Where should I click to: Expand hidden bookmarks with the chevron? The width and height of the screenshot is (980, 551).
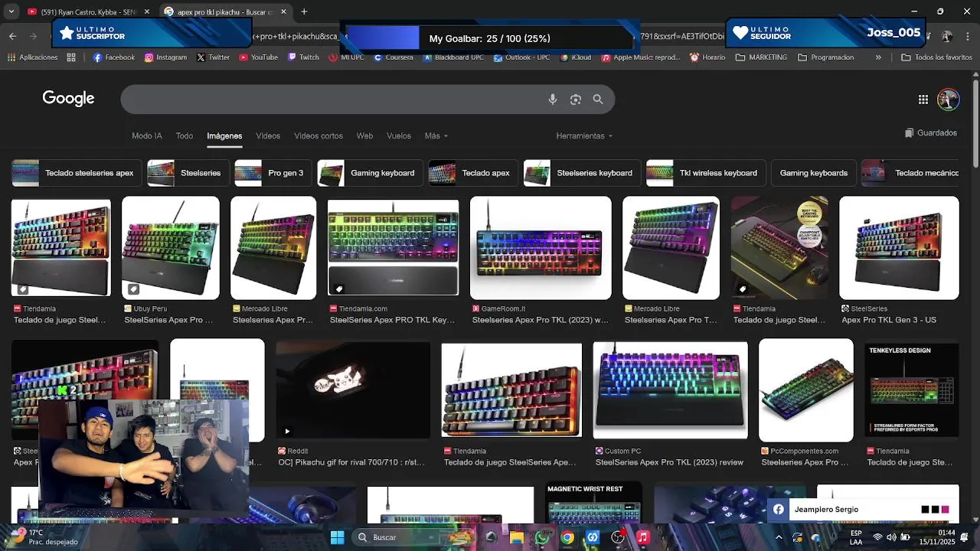[x=878, y=57]
